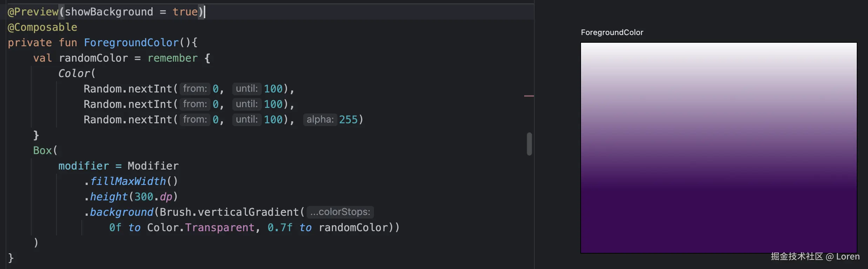Click the 300 height value

point(144,197)
